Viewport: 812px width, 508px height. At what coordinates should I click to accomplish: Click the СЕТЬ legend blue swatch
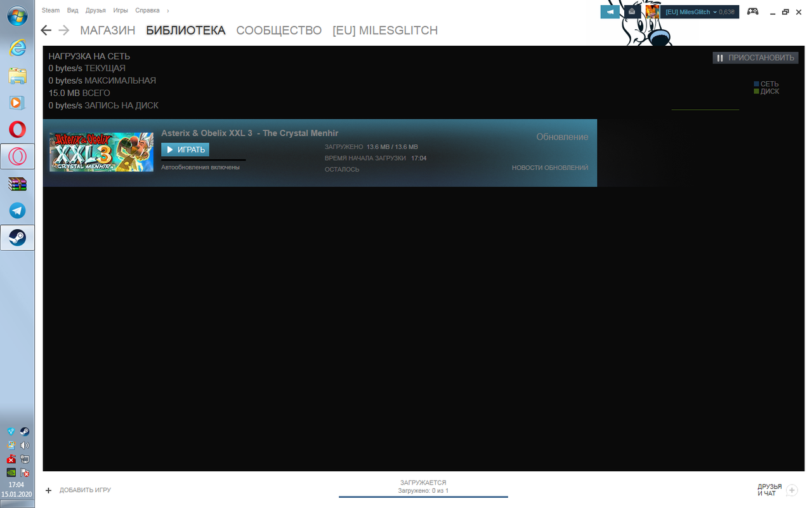pos(756,84)
